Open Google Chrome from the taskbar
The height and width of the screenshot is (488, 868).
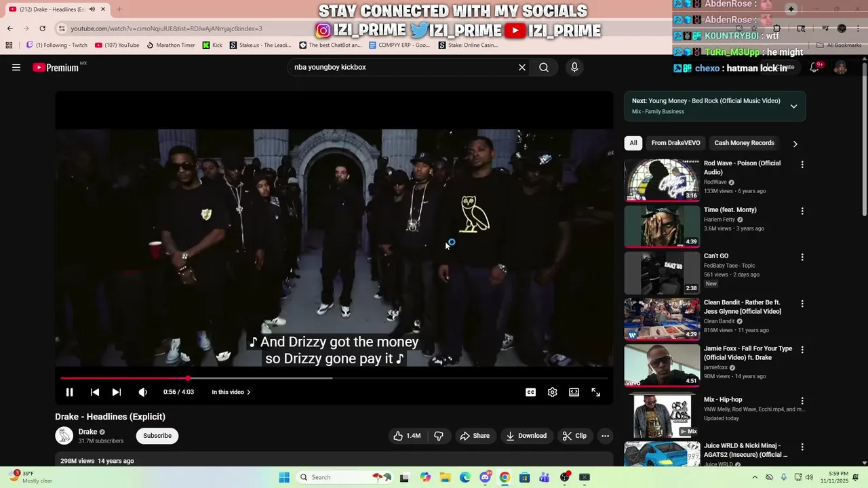click(505, 477)
